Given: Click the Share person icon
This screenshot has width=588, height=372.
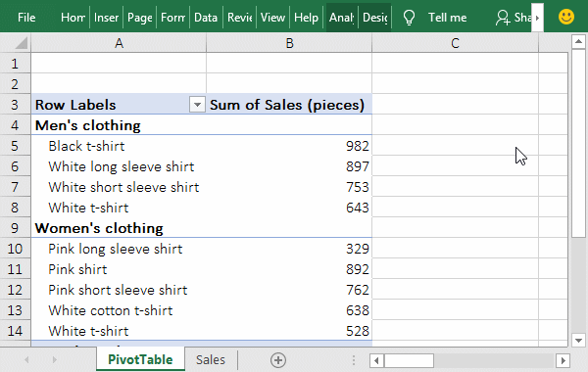Looking at the screenshot, I should 503,18.
